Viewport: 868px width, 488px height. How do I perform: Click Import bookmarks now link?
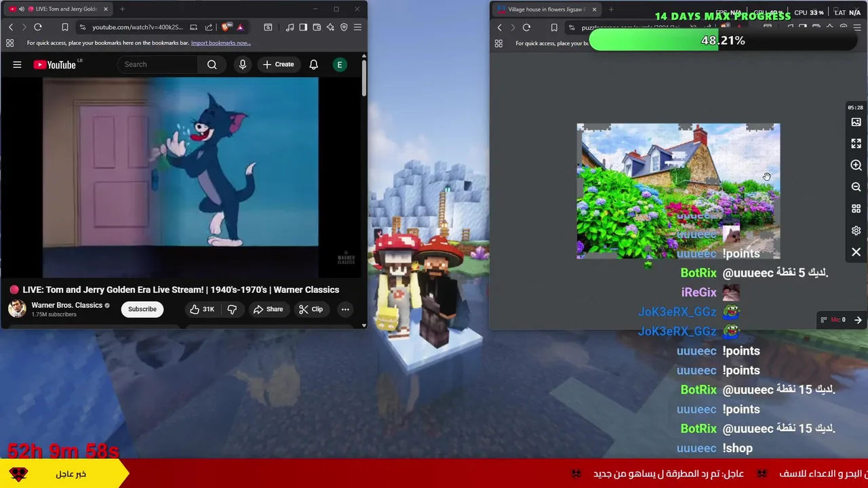coord(220,43)
